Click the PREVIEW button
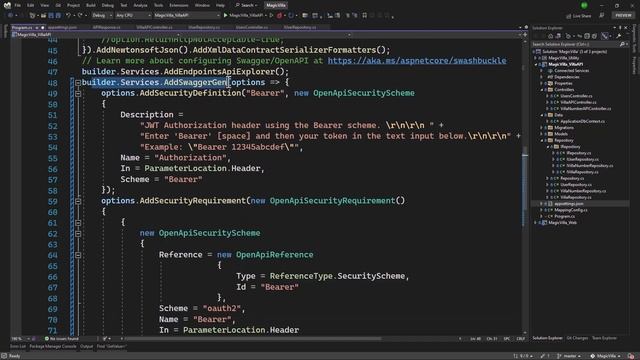 point(623,15)
